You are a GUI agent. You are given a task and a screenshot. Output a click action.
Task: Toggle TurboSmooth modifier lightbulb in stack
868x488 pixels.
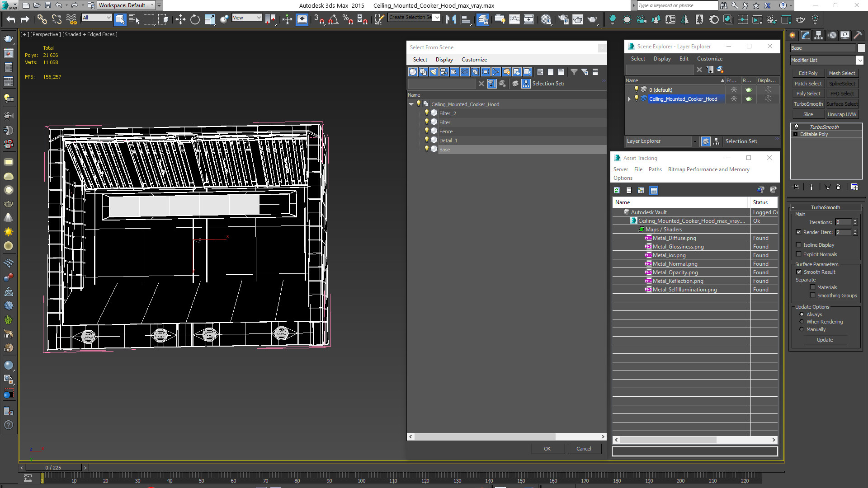pos(797,127)
